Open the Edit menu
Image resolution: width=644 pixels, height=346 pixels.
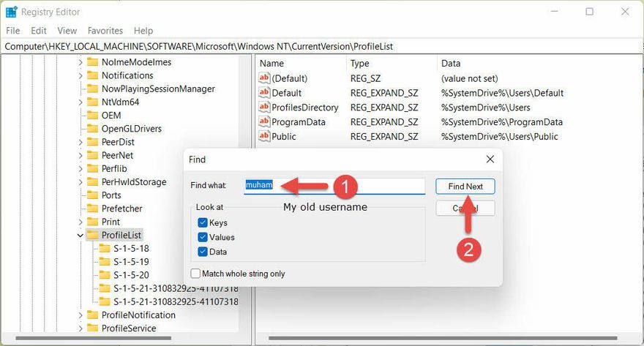click(39, 31)
